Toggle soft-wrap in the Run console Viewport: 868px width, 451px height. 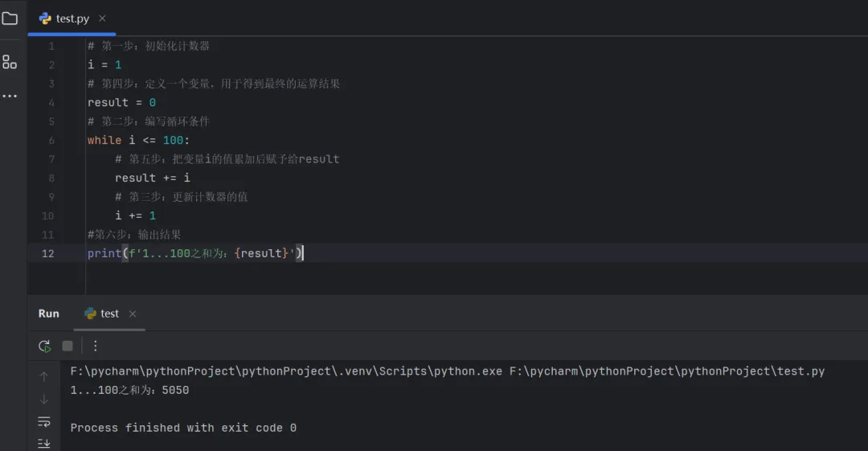(x=44, y=421)
